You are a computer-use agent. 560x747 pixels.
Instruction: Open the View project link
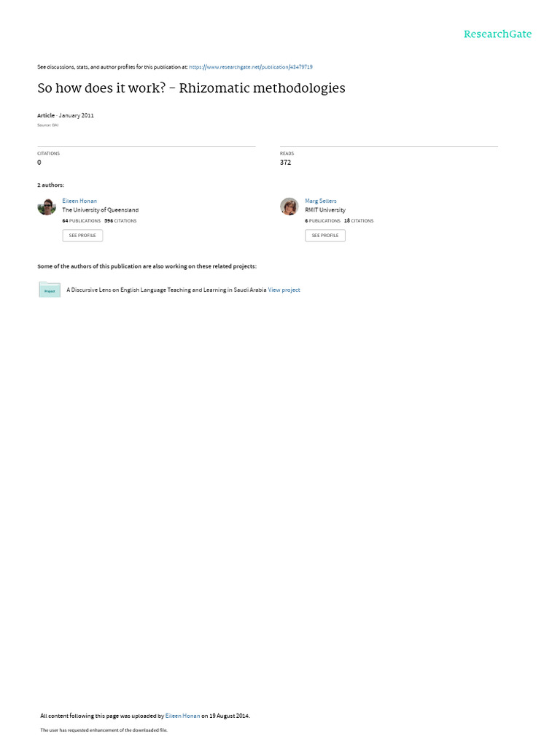[x=284, y=290]
